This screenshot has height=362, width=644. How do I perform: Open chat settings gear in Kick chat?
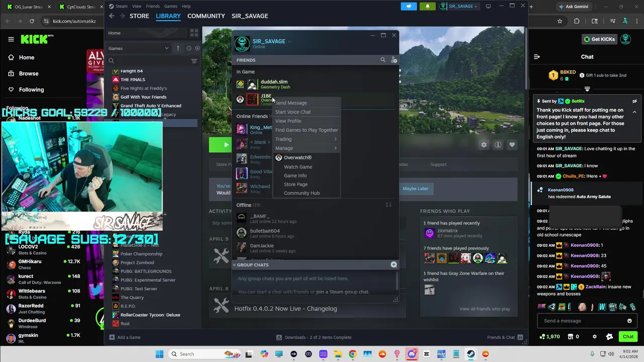[x=594, y=336]
